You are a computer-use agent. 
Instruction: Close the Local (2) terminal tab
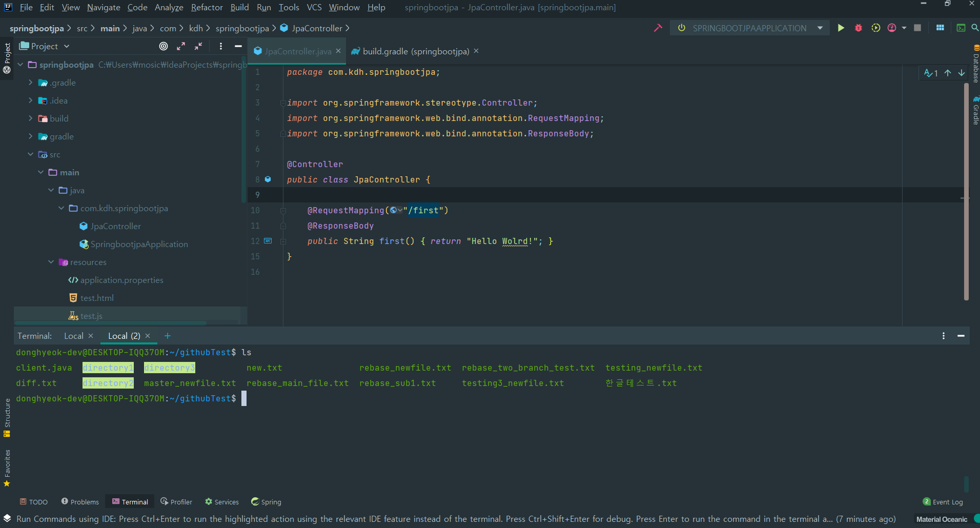click(148, 336)
